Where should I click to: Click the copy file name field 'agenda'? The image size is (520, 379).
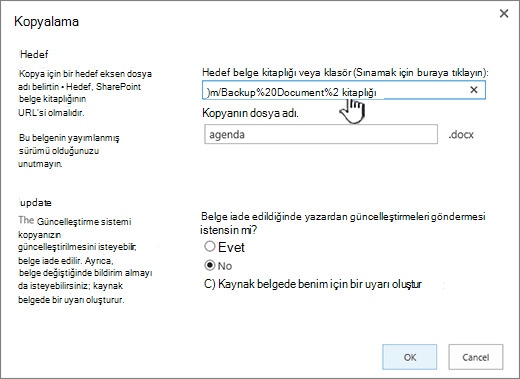click(321, 134)
